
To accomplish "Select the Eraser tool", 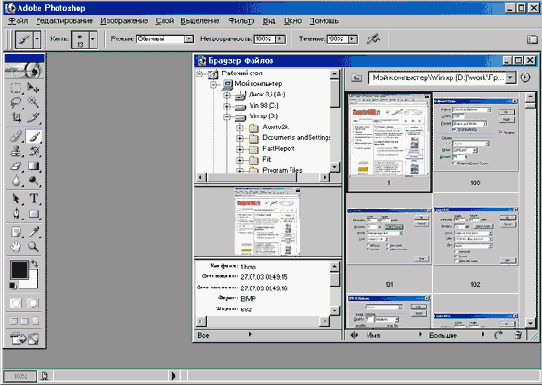I will pos(16,166).
